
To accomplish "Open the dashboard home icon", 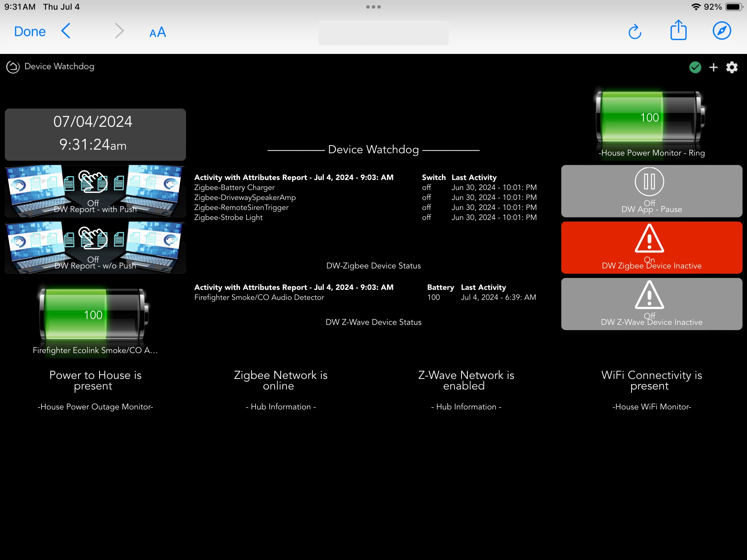I will pyautogui.click(x=13, y=67).
